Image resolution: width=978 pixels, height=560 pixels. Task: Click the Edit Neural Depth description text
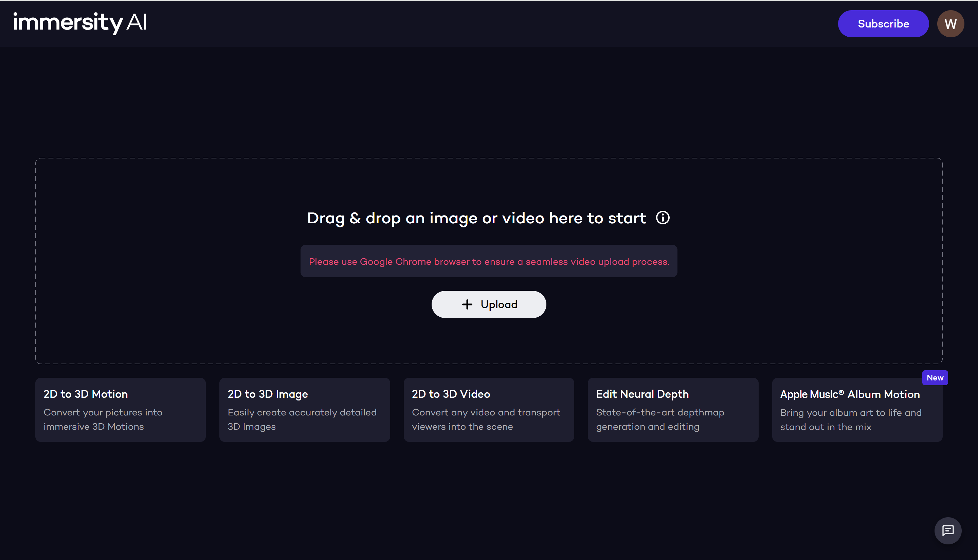(x=660, y=419)
